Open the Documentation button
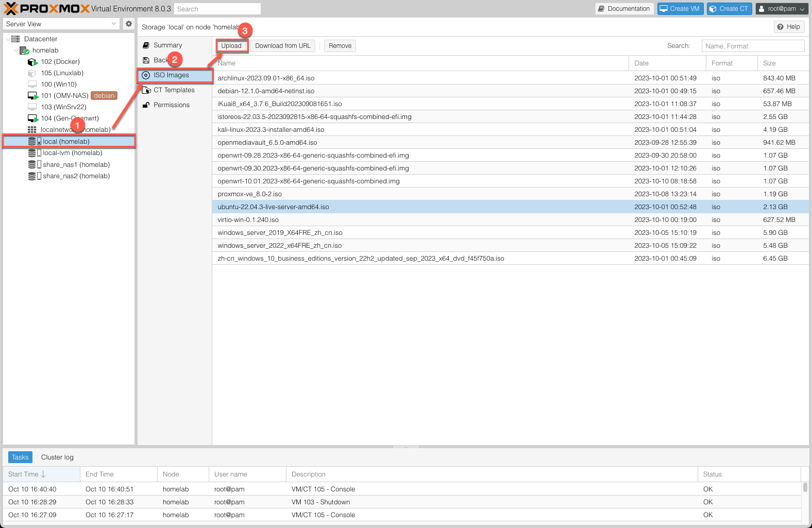Viewport: 812px width, 528px height. coord(624,9)
